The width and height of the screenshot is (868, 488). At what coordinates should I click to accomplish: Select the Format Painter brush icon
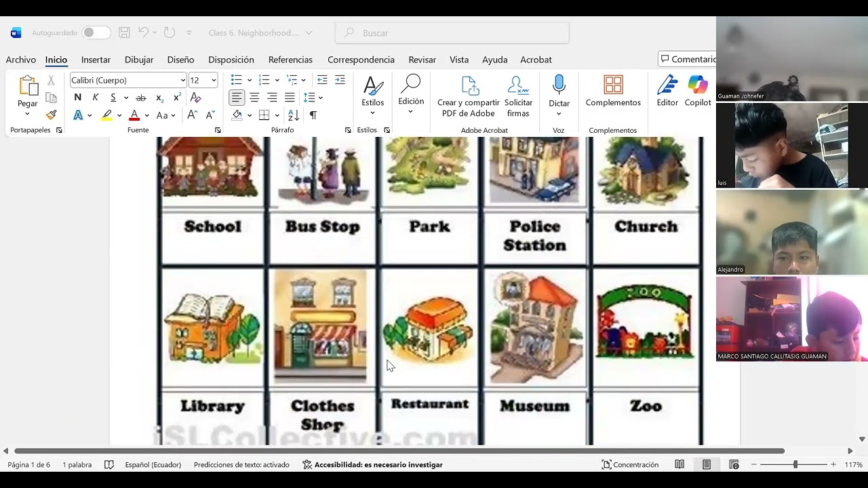(x=51, y=115)
